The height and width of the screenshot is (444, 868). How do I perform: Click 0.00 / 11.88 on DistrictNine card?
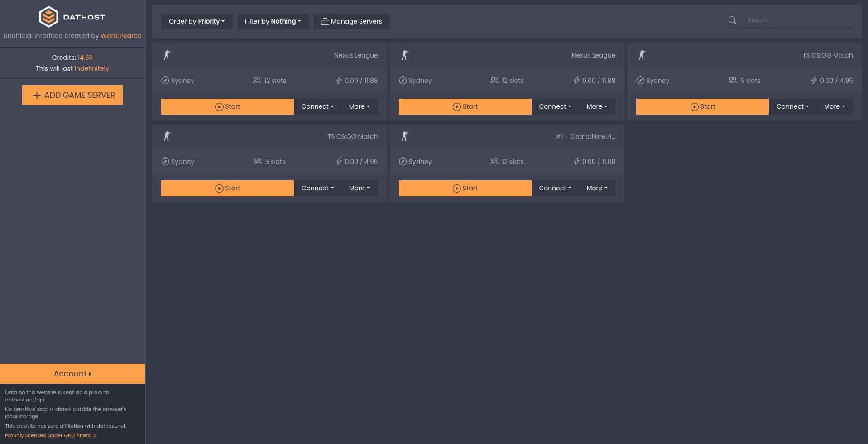pyautogui.click(x=599, y=162)
